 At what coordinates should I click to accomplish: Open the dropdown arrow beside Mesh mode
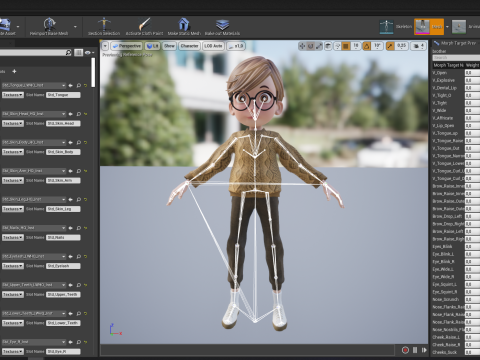coord(447,27)
